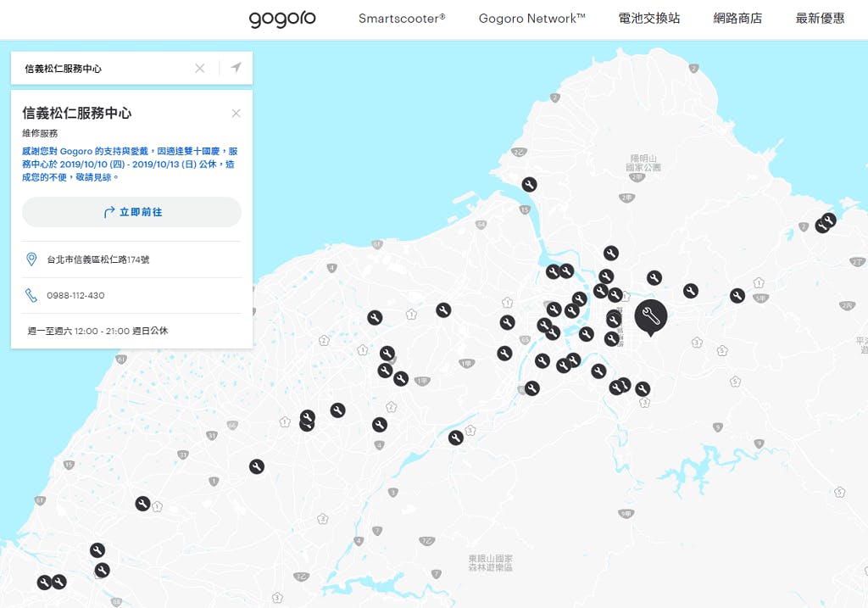Screen dimensions: 868x608
Task: Click the 東眼山國家森林遊樂區 map label
Action: pyautogui.click(x=491, y=562)
